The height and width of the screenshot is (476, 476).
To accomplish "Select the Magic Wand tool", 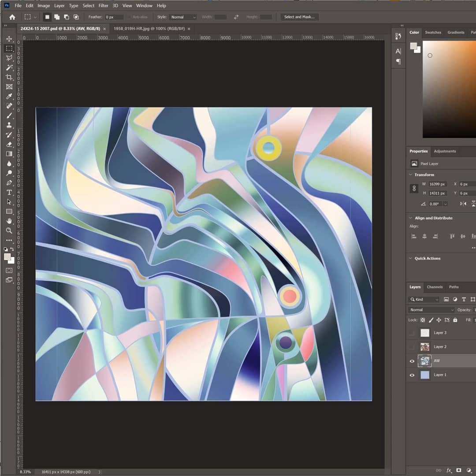I will pos(9,67).
